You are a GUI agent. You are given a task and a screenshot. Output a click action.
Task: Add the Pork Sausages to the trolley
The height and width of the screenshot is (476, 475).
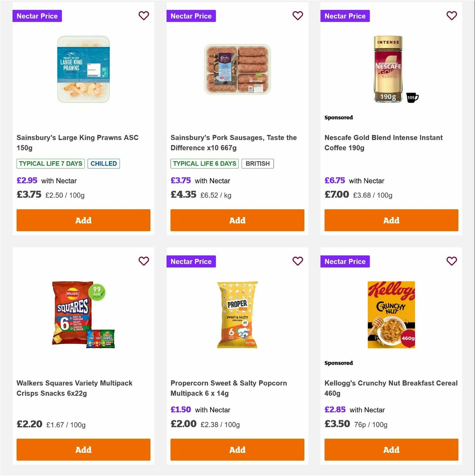point(237,220)
